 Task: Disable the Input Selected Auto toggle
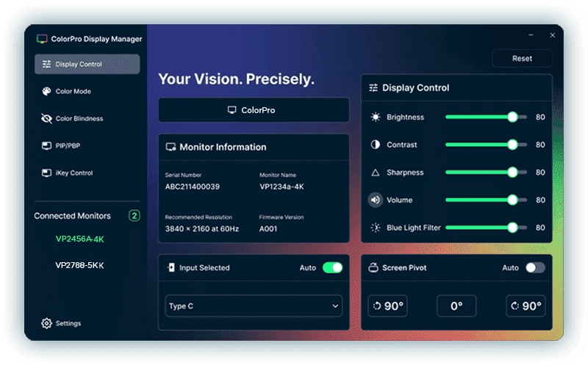(332, 268)
